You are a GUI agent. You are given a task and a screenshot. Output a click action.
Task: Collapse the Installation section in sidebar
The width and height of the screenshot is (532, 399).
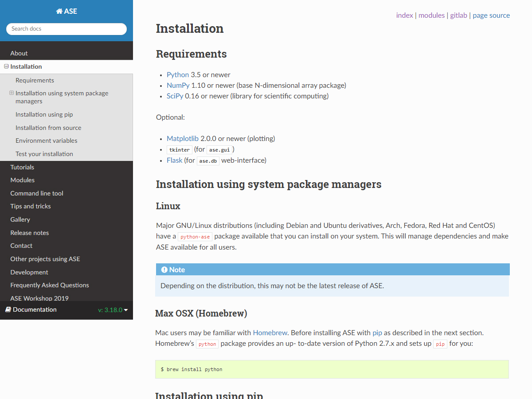click(x=6, y=66)
